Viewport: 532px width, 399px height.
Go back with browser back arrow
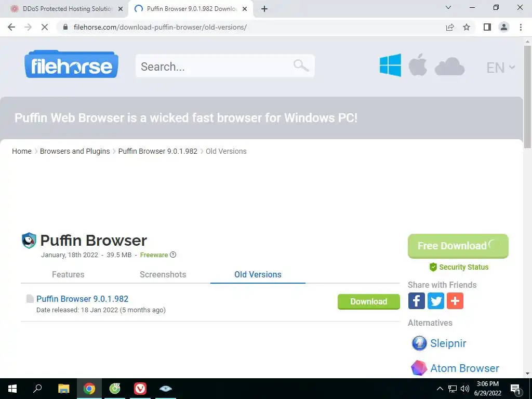11,27
